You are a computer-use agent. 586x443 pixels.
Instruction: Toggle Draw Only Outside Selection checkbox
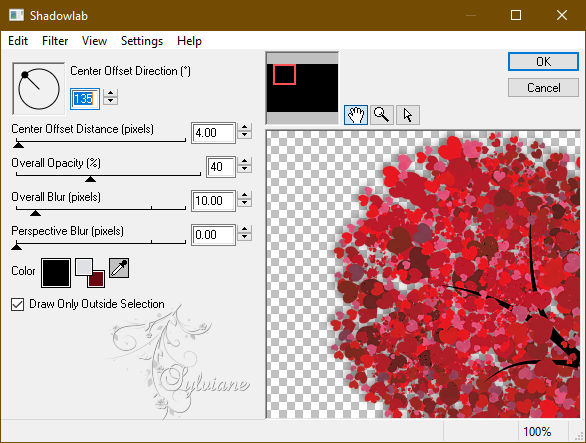[18, 305]
